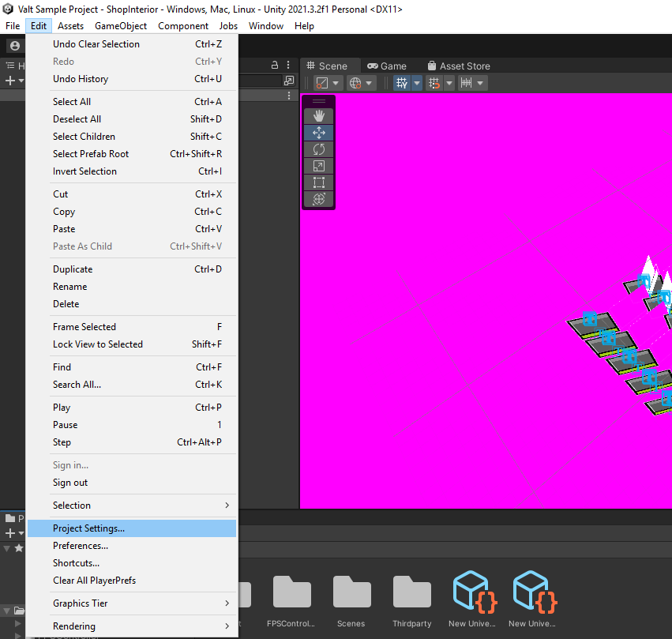This screenshot has width=672, height=639.
Task: Open grid visibility dropdown arrow
Action: point(417,83)
